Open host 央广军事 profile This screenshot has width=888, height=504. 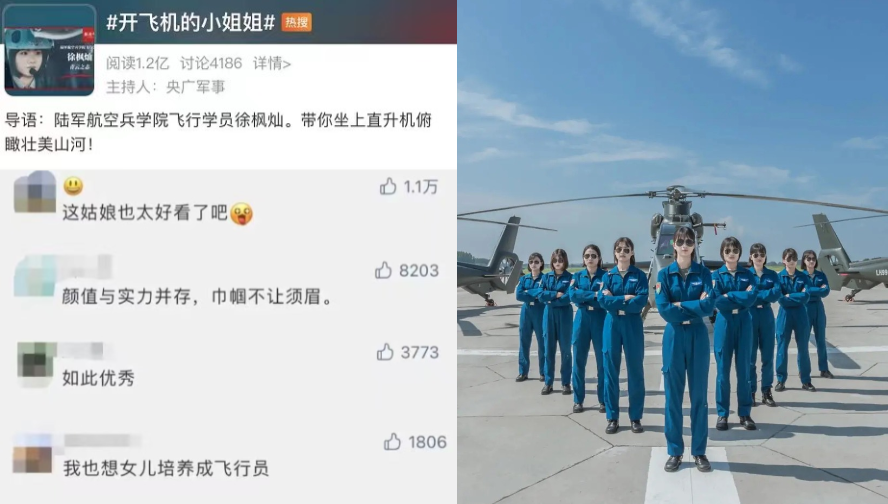click(x=195, y=87)
